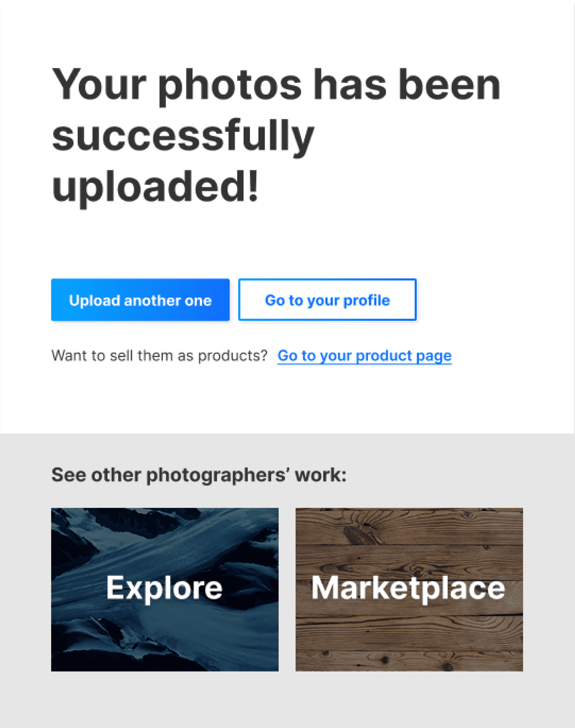Screen dimensions: 575x728
Task: Click product page words in underlined link
Action: coord(404,356)
